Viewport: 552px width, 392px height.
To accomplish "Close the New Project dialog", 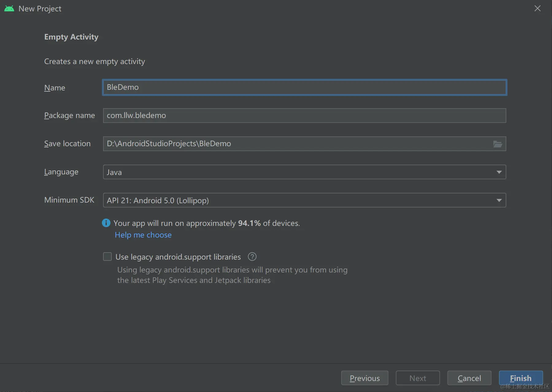I will tap(537, 9).
